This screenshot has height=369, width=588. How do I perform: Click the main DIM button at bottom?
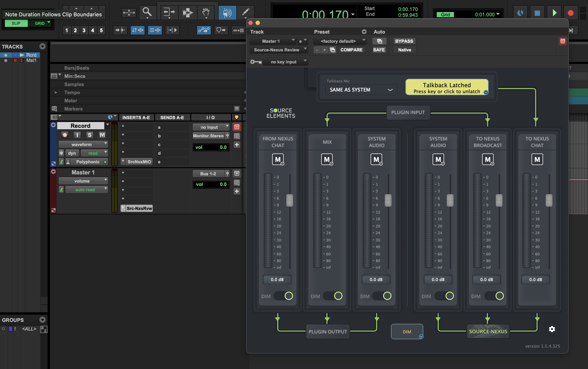[x=407, y=332]
